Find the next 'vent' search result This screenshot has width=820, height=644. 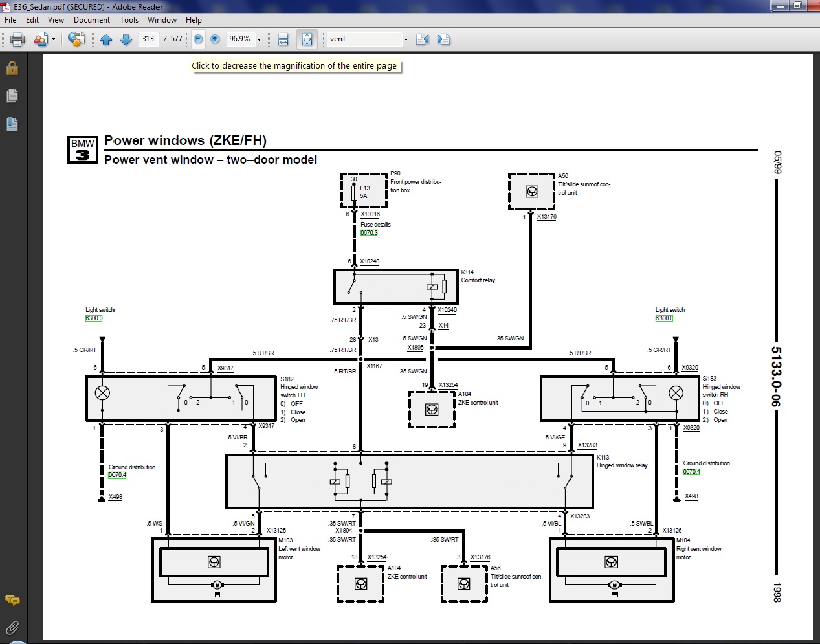tap(443, 39)
